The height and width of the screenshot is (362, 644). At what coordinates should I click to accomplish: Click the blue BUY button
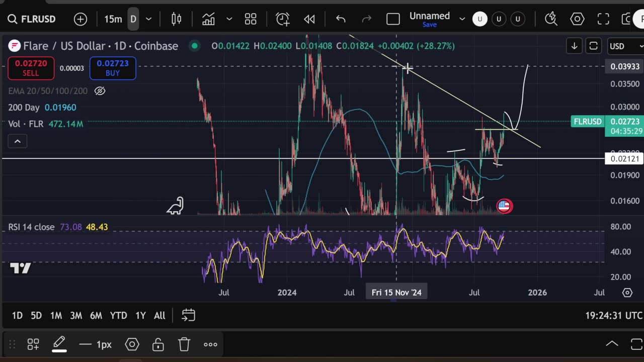coord(113,68)
